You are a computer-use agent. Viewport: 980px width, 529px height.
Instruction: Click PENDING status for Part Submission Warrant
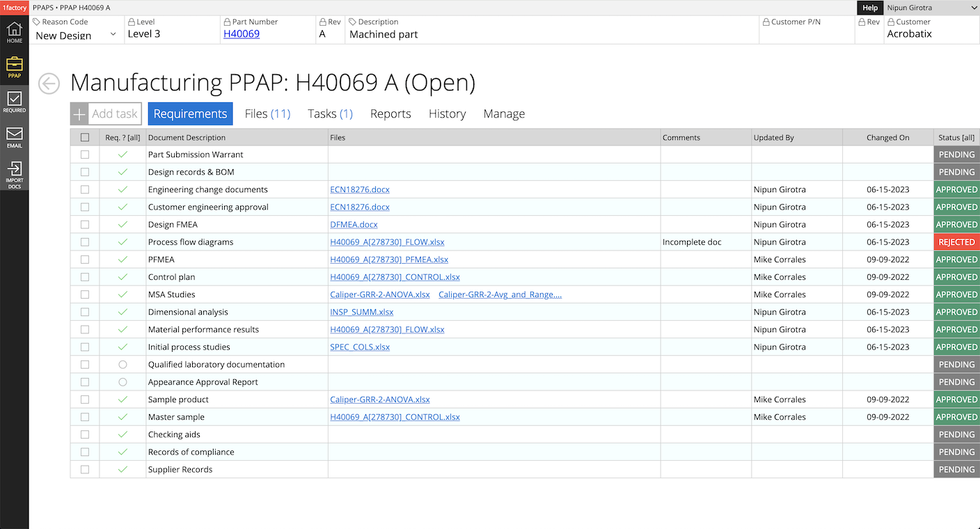pos(956,155)
